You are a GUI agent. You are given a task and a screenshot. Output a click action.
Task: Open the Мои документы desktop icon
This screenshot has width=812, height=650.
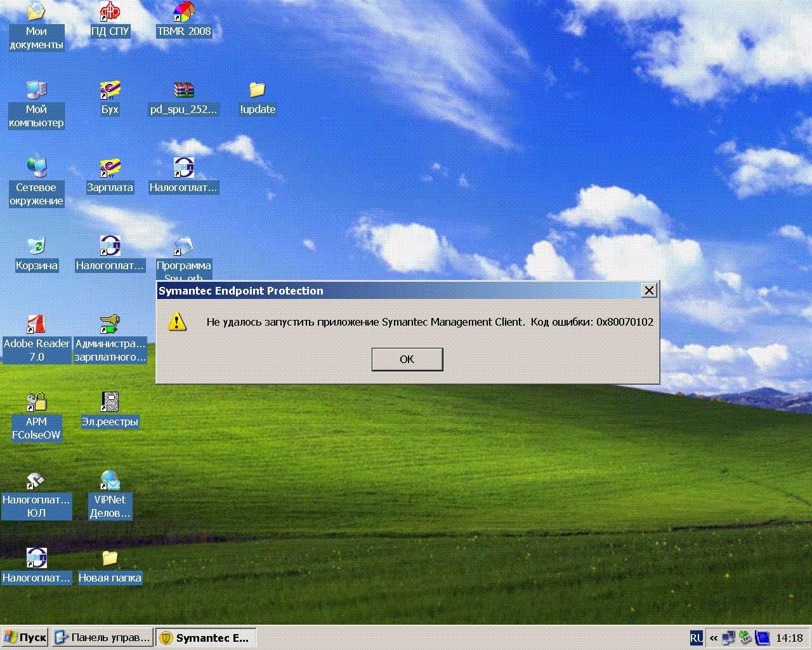tap(36, 27)
